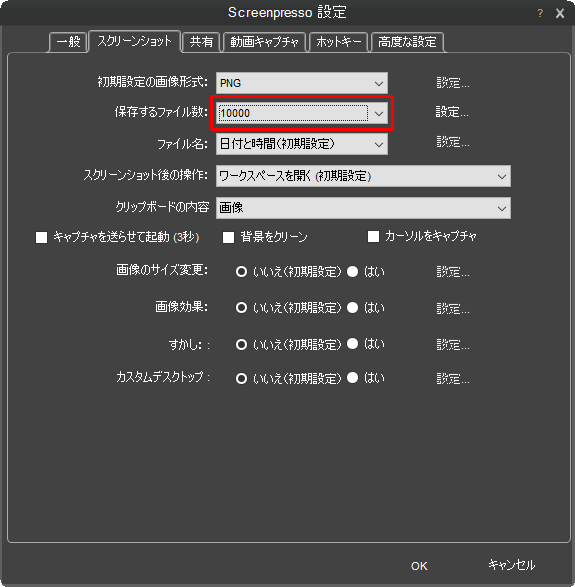
Task: Check the 背景をクリーン checkbox
Action: click(x=228, y=237)
